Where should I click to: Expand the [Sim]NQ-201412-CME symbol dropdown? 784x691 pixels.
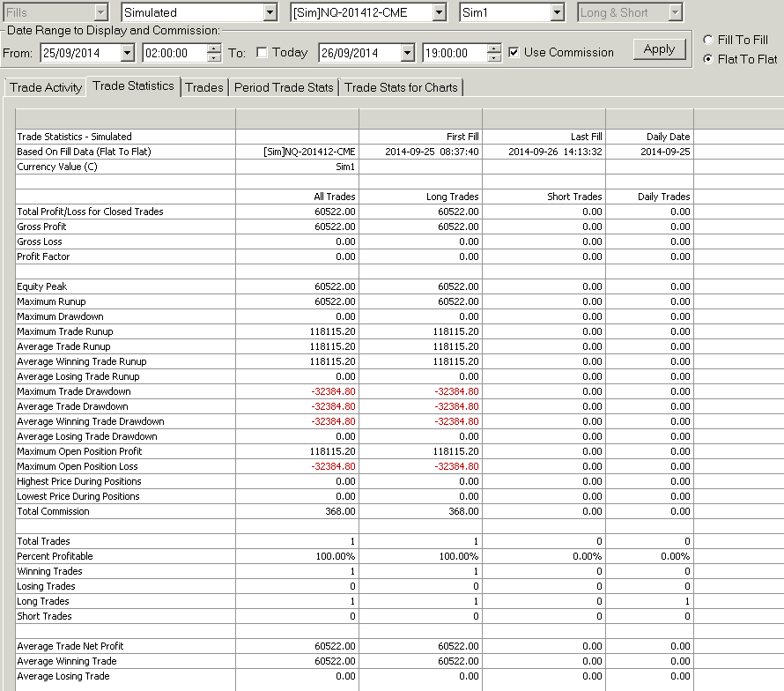[x=439, y=12]
